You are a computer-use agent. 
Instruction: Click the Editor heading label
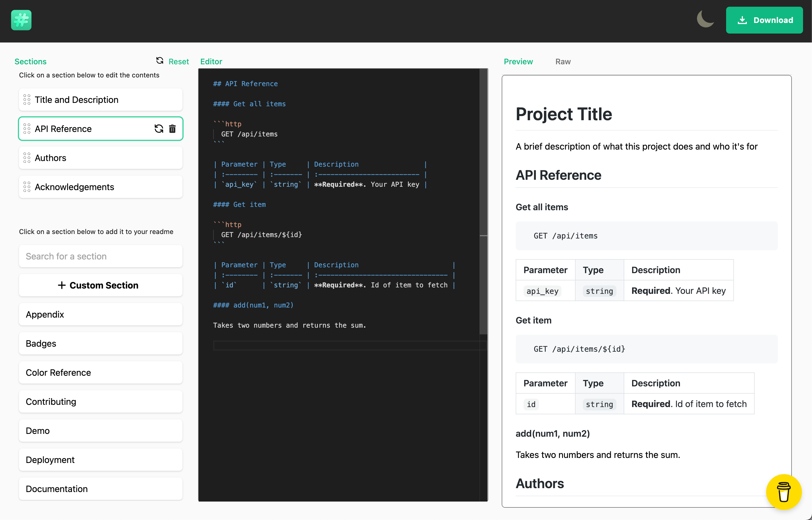[211, 62]
